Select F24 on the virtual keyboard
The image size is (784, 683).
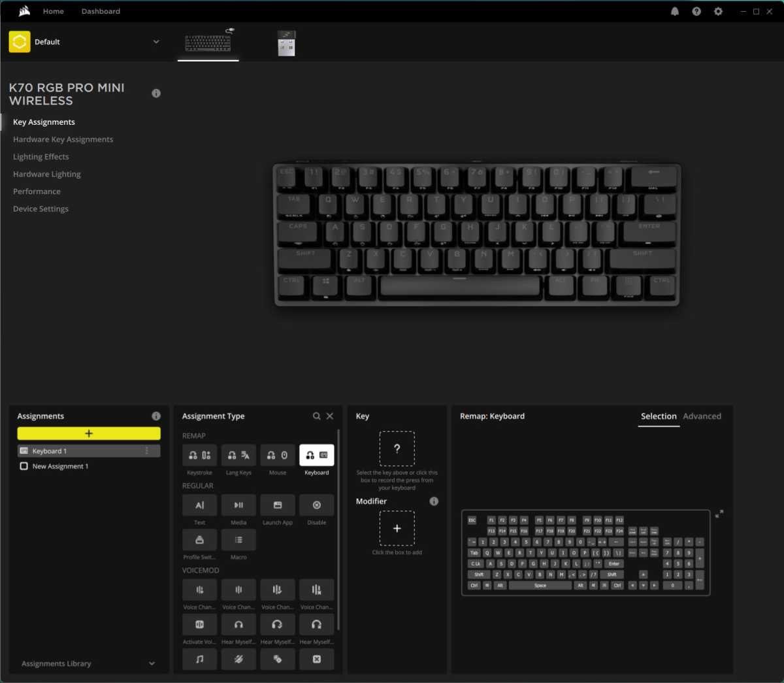619,531
